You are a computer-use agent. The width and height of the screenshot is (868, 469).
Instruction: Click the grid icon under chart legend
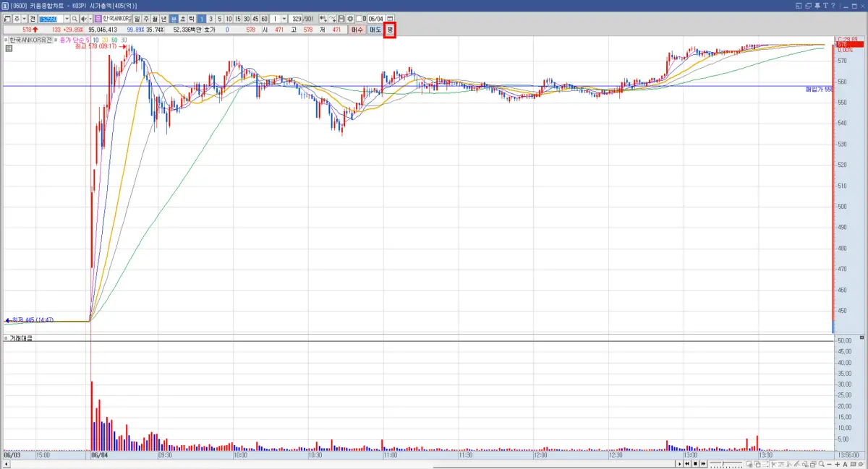click(x=8, y=48)
